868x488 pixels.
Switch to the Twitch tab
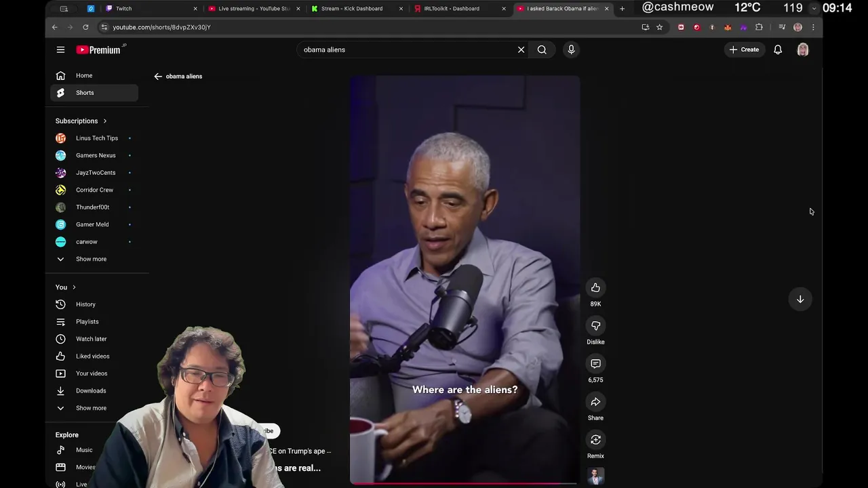point(151,9)
